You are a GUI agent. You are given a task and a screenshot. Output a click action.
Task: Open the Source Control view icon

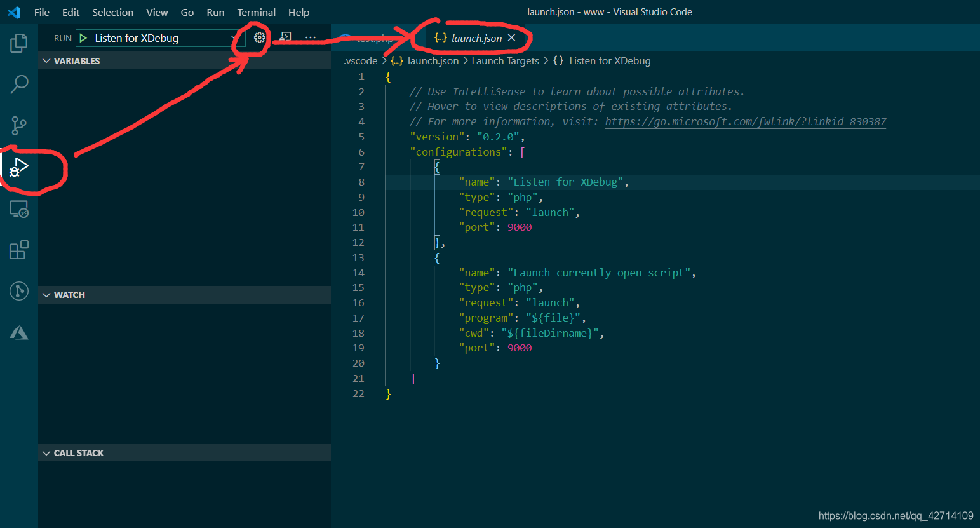19,125
